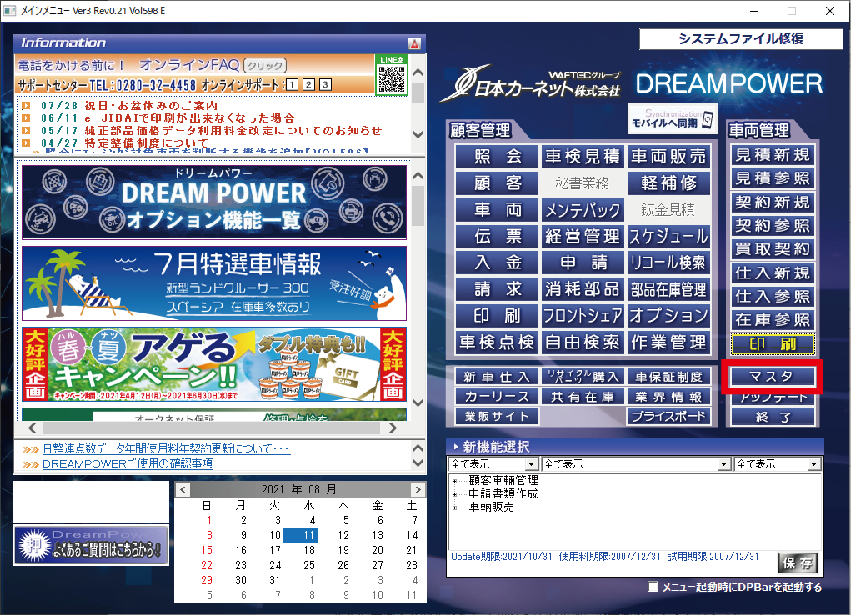Viewport: 851px width, 616px height.
Task: Open the フロントシェア button
Action: click(x=583, y=316)
